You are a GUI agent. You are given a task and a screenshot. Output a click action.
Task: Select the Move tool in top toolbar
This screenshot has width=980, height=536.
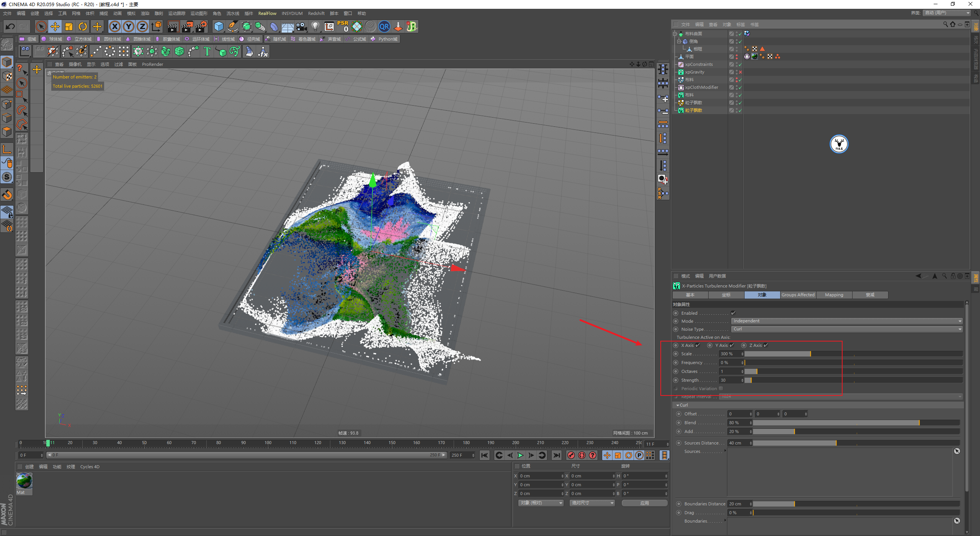click(x=55, y=26)
